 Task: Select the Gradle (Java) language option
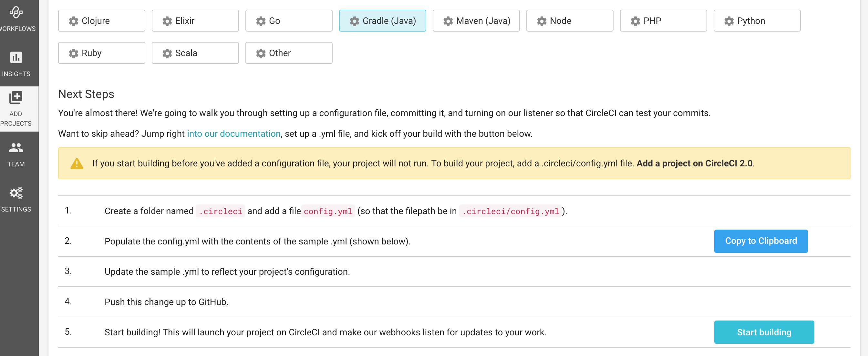(382, 21)
